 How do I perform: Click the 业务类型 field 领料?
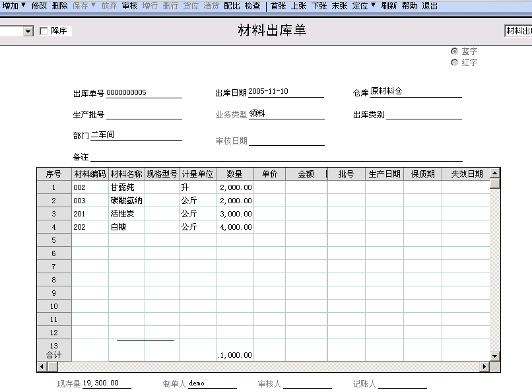tap(286, 114)
